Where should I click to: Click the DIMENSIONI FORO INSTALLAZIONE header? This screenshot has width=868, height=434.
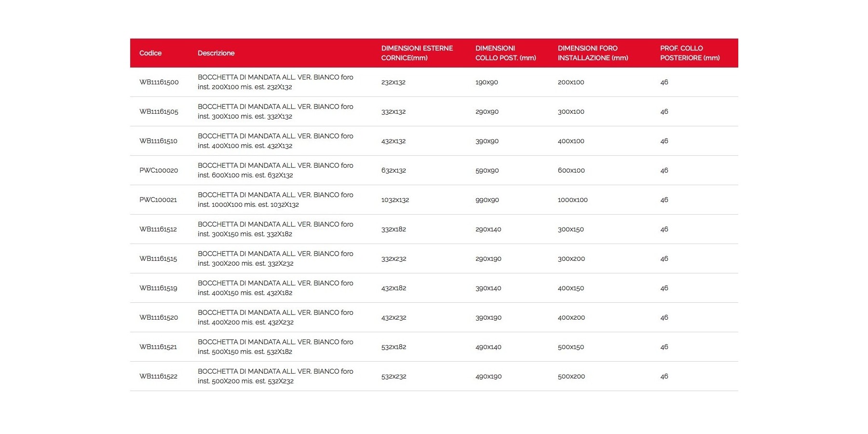pyautogui.click(x=593, y=53)
